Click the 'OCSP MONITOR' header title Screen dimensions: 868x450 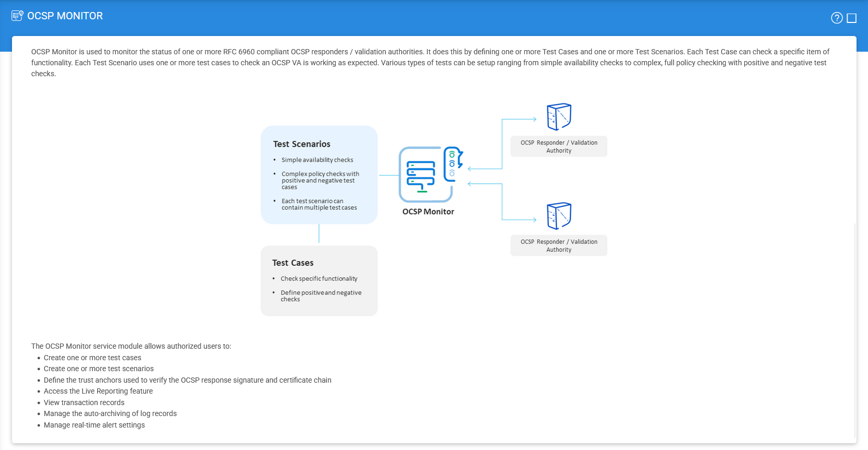65,16
